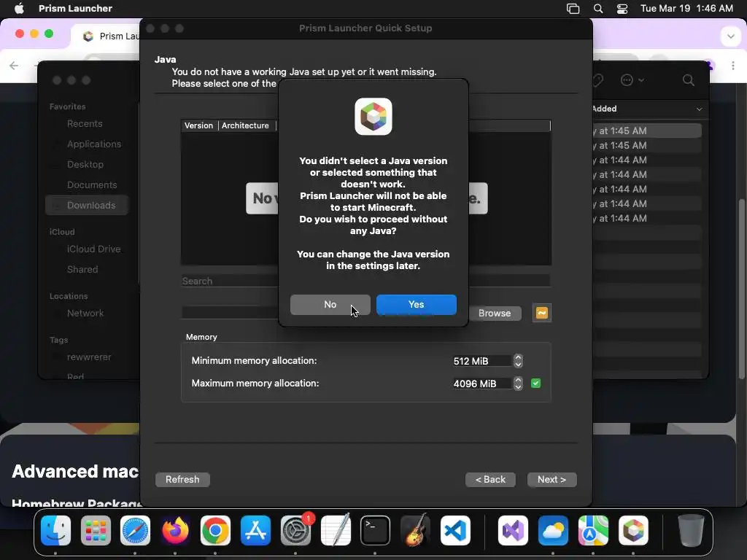The image size is (747, 560).
Task: Open the browser three-dot menu
Action: pyautogui.click(x=732, y=65)
